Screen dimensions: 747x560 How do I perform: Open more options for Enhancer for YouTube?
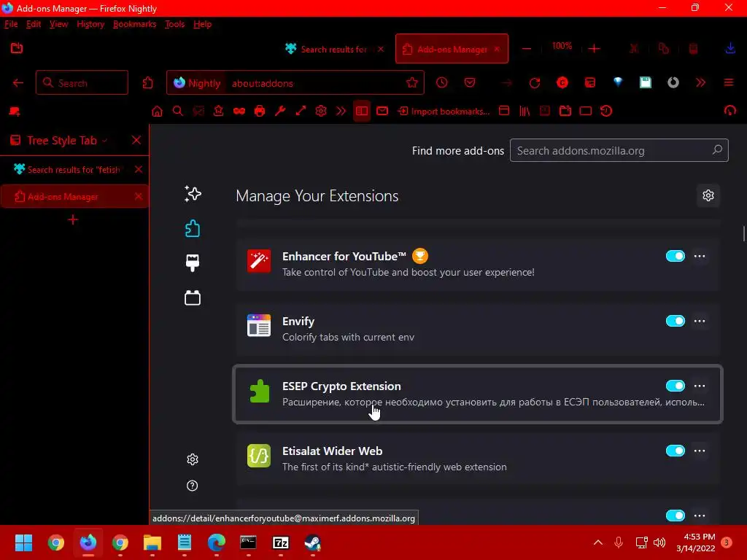coord(700,256)
